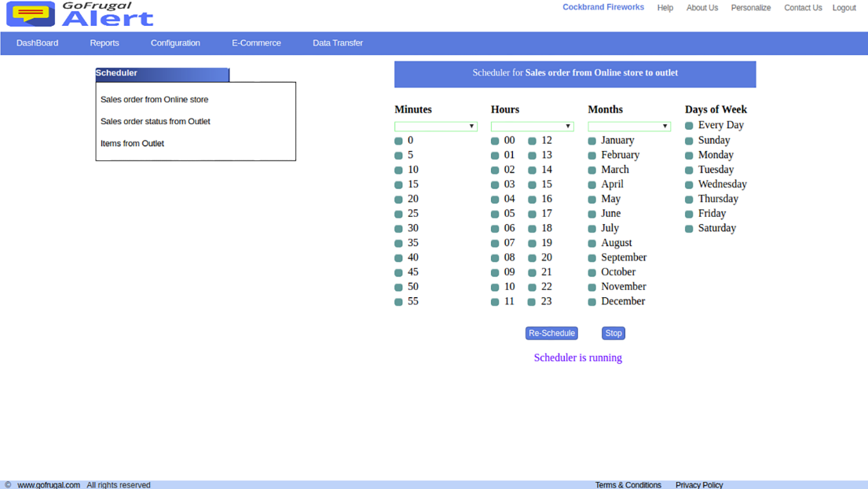This screenshot has width=868, height=489.
Task: Tick the hour 09 checkbox
Action: pos(495,273)
